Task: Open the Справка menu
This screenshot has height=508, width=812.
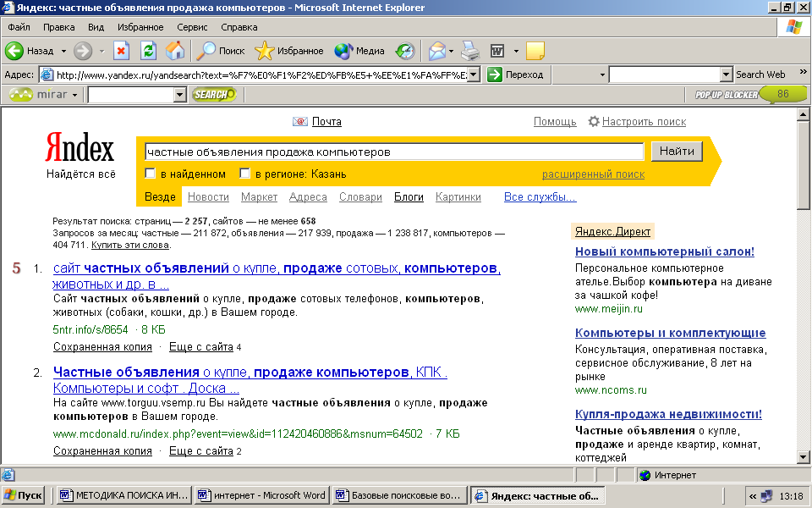Action: [239, 27]
